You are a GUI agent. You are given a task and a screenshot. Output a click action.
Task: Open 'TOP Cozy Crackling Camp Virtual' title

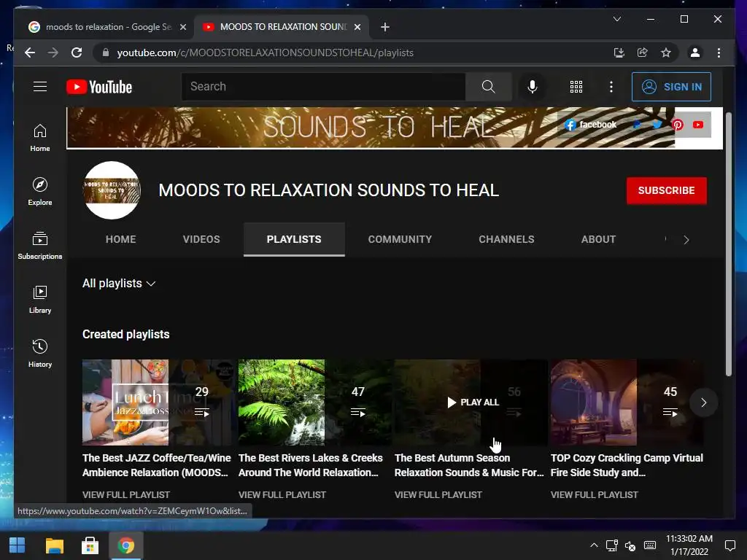627,465
